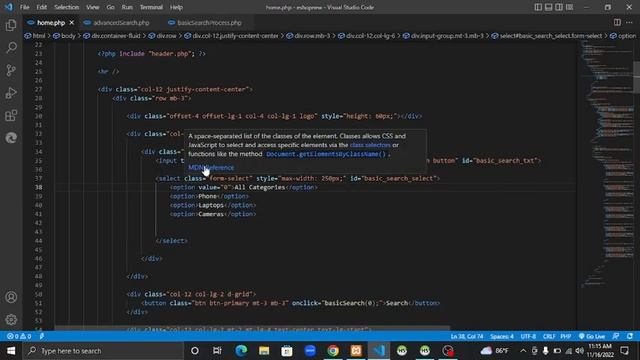This screenshot has width=640, height=360.
Task: Open the editor More Actions ellipsis
Action: [629, 22]
